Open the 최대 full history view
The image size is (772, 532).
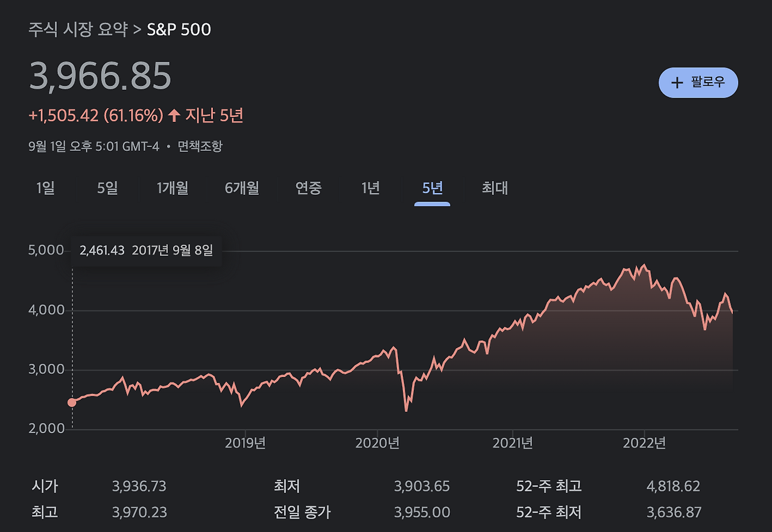[493, 188]
